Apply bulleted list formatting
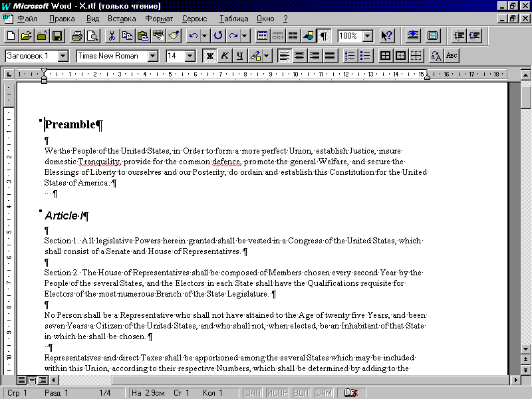Viewport: 532px width, 399px height. pyautogui.click(x=365, y=56)
